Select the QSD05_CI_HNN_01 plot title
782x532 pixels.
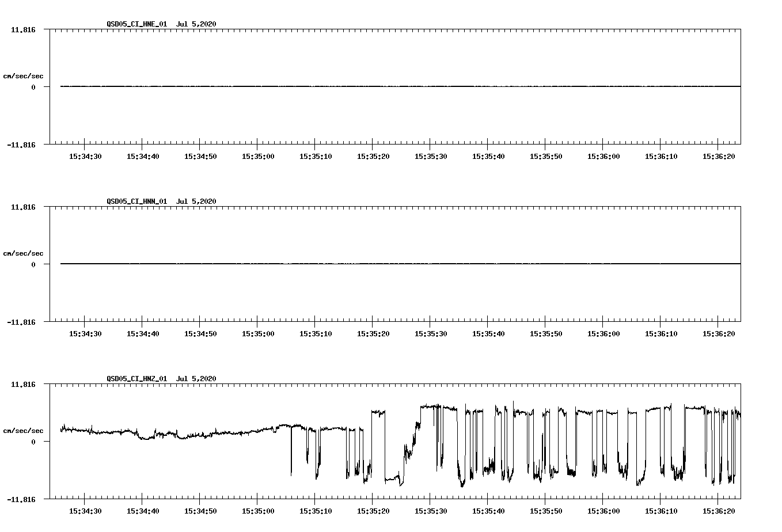coord(137,202)
